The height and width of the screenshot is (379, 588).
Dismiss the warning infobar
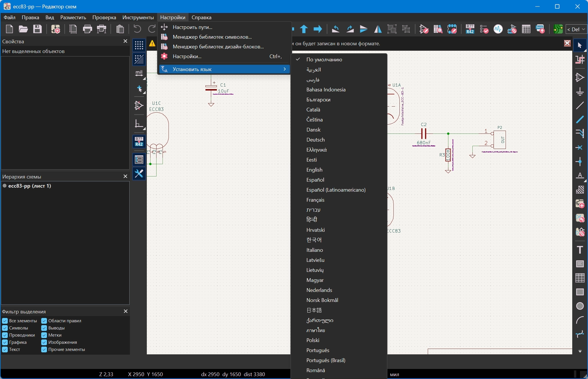point(567,44)
